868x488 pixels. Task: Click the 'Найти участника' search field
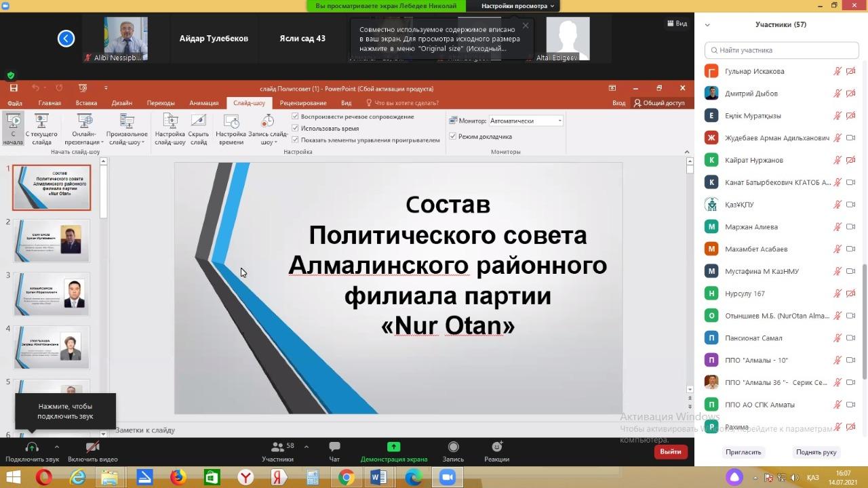pos(781,50)
